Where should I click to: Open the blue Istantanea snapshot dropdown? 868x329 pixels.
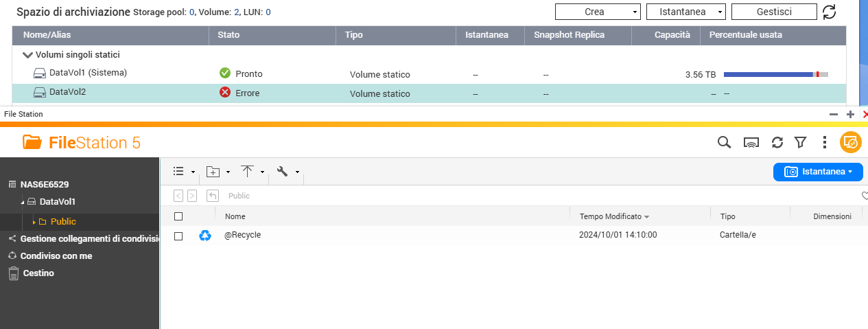point(818,172)
